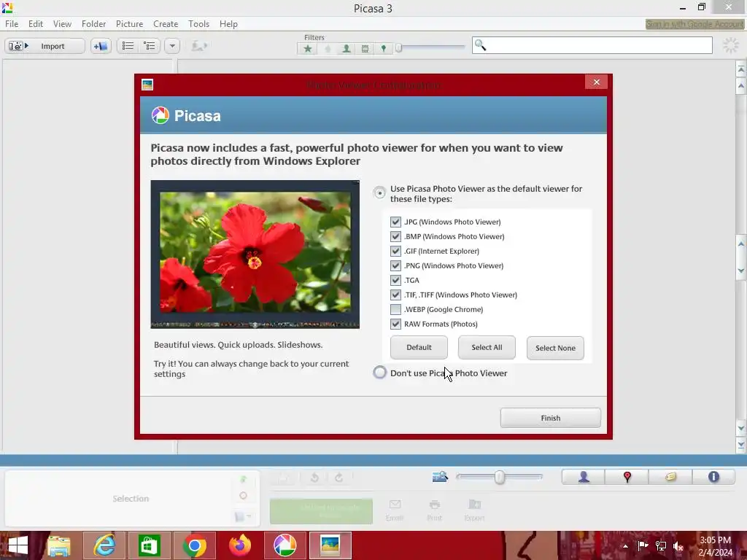The image size is (747, 560).
Task: Open the Edit menu
Action: 36,24
